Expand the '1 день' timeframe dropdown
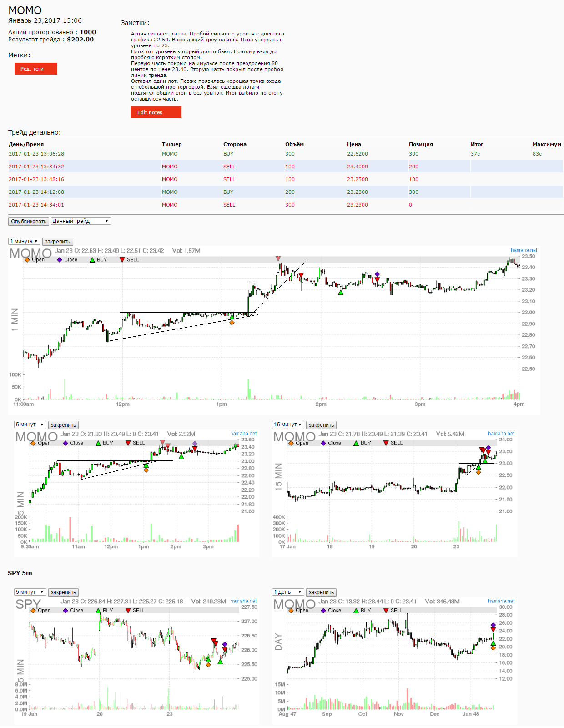 click(x=288, y=592)
